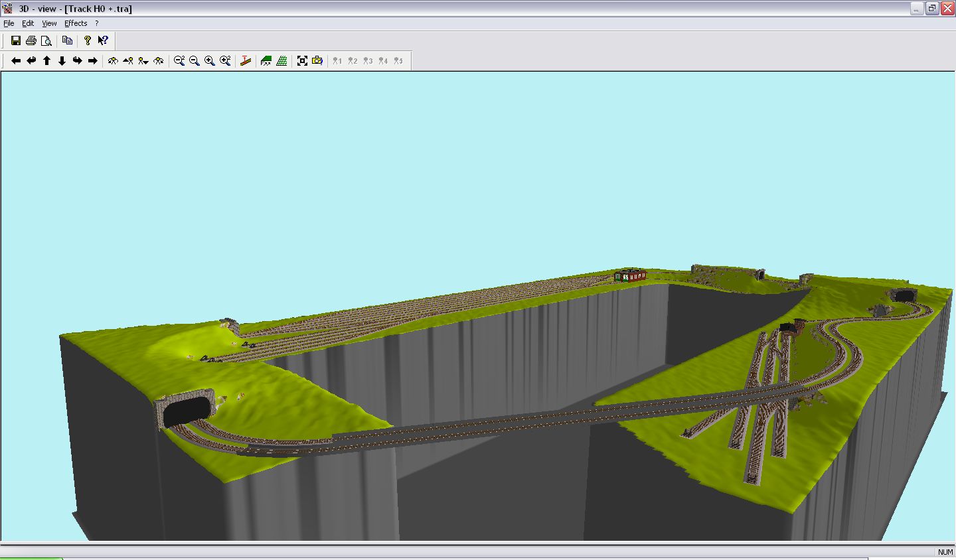The image size is (956, 560).
Task: Click the plain left arrow navigation icon
Action: [x=16, y=61]
